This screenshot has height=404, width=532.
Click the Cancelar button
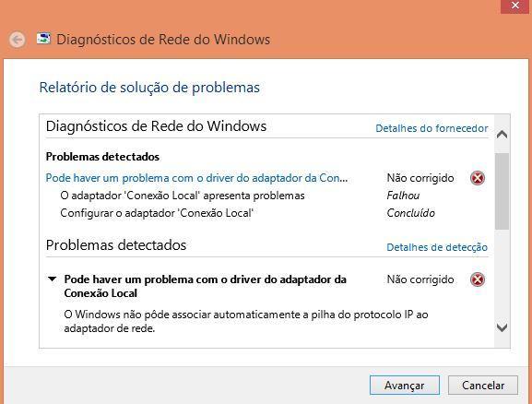pyautogui.click(x=483, y=386)
